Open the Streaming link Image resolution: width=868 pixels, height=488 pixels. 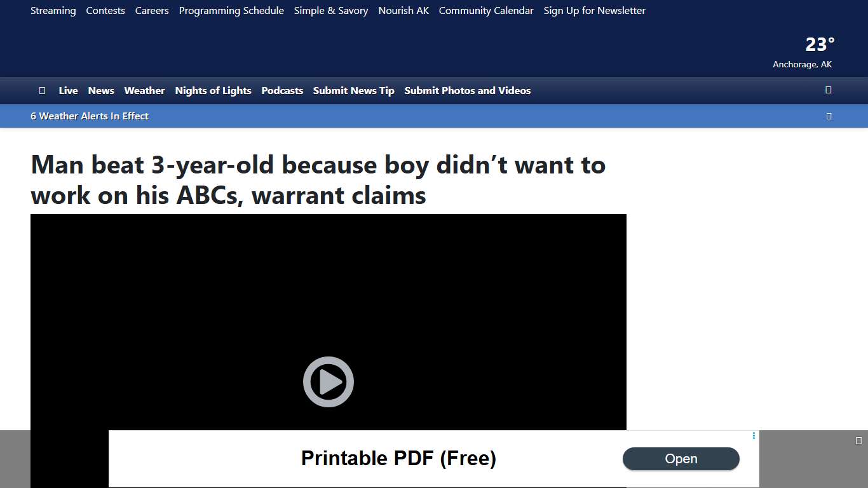tap(53, 11)
